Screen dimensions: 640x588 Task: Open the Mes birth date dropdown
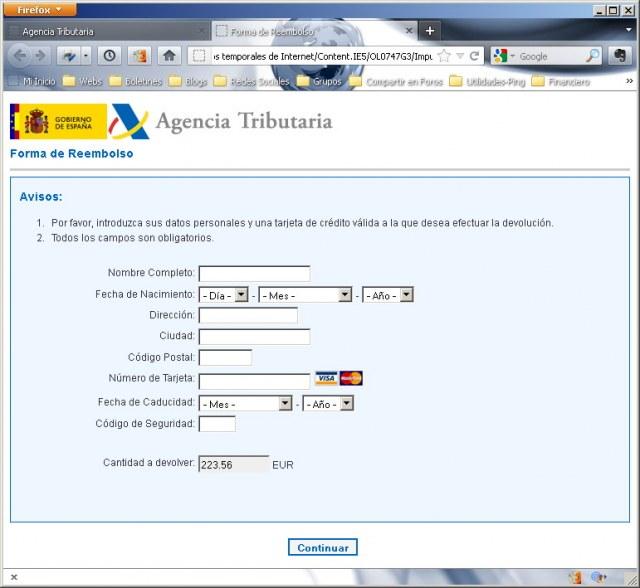click(305, 295)
